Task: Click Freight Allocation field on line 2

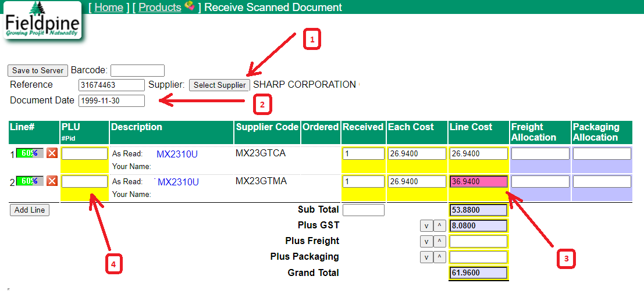Action: pos(540,182)
